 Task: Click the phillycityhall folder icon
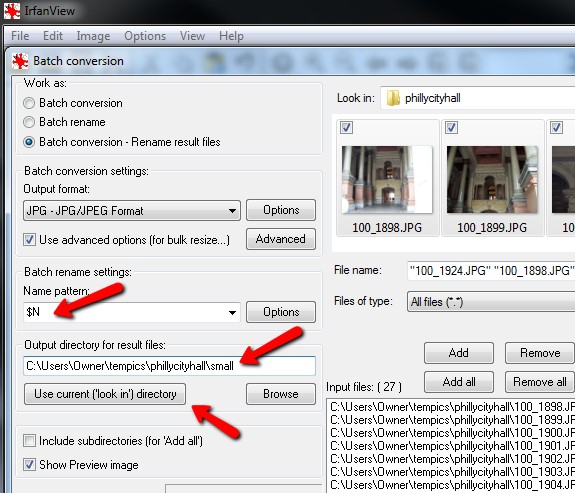(393, 98)
